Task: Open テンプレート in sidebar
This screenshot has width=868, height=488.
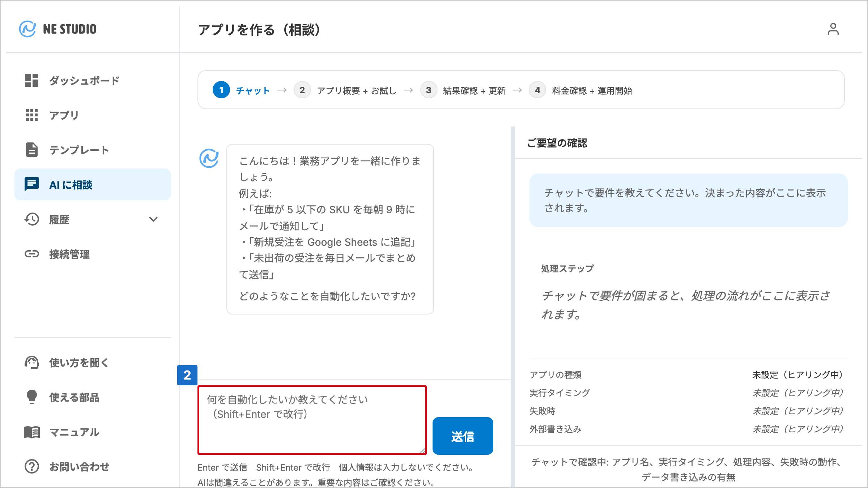Action: coord(93,150)
